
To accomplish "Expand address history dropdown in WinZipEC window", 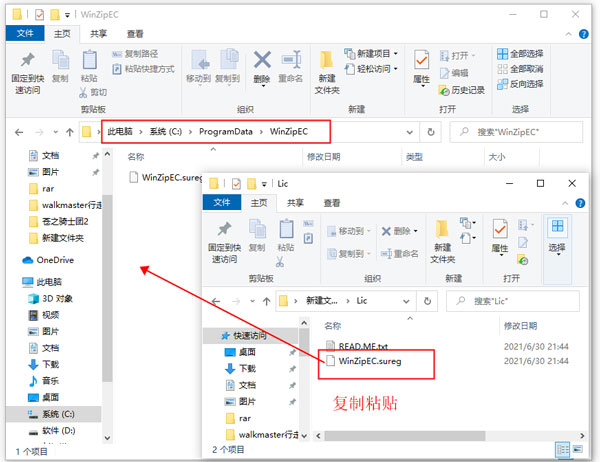I will coord(409,132).
